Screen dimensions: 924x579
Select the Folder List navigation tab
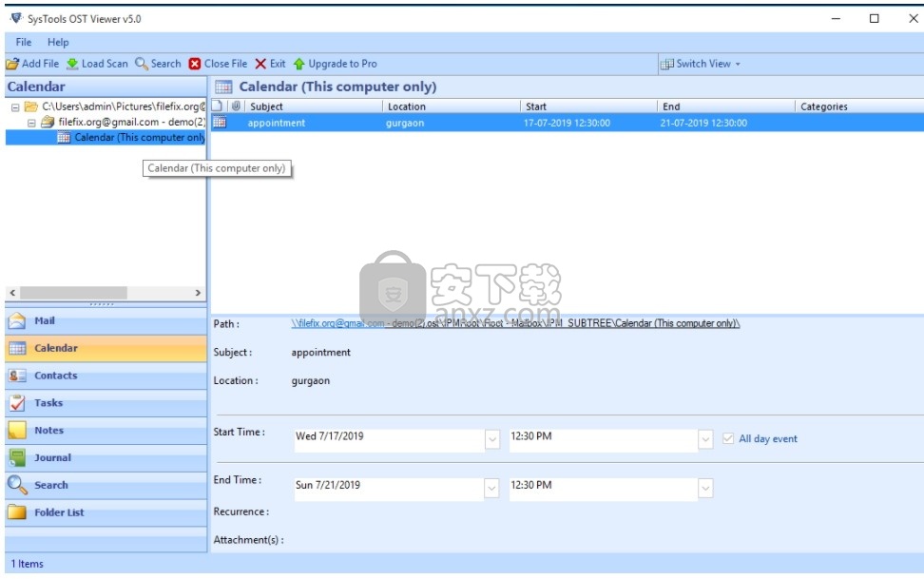point(106,512)
